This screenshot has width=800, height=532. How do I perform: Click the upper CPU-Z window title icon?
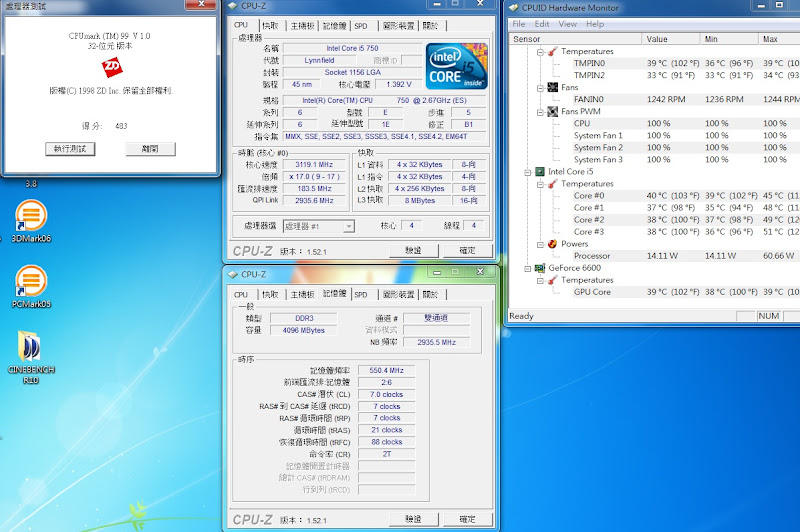(233, 6)
